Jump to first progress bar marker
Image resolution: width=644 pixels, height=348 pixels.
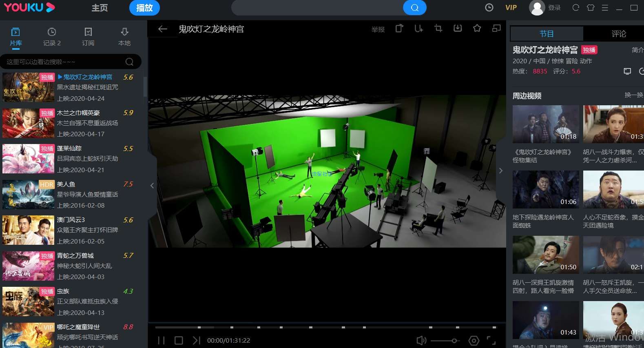coord(199,327)
